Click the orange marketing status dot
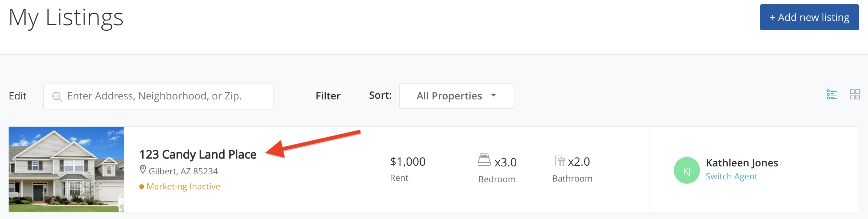This screenshot has width=868, height=219. (142, 187)
